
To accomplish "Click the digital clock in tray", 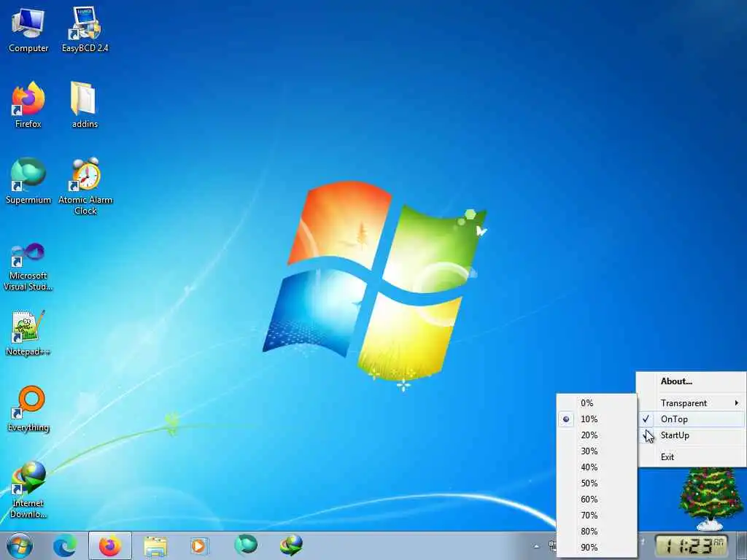I will pyautogui.click(x=692, y=545).
